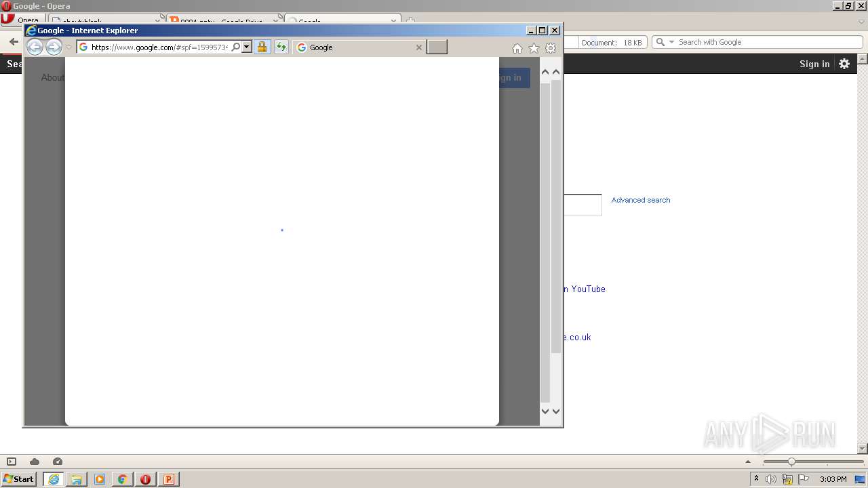868x488 pixels.
Task: Click the Sign in link in Opera
Action: point(814,64)
